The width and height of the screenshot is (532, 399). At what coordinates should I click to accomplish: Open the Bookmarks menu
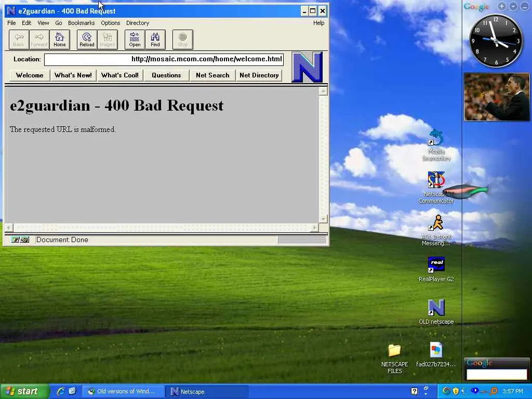pos(82,23)
